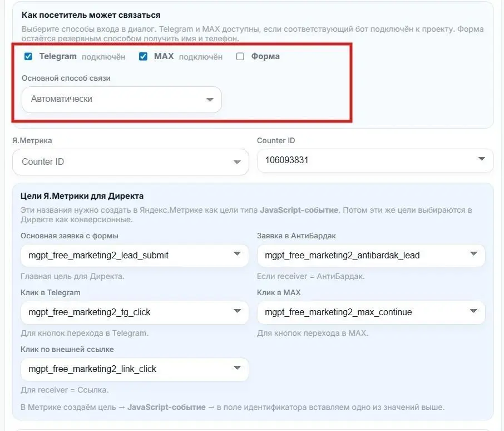504x431 pixels.
Task: Click arrow of link_click goal field
Action: [237, 368]
